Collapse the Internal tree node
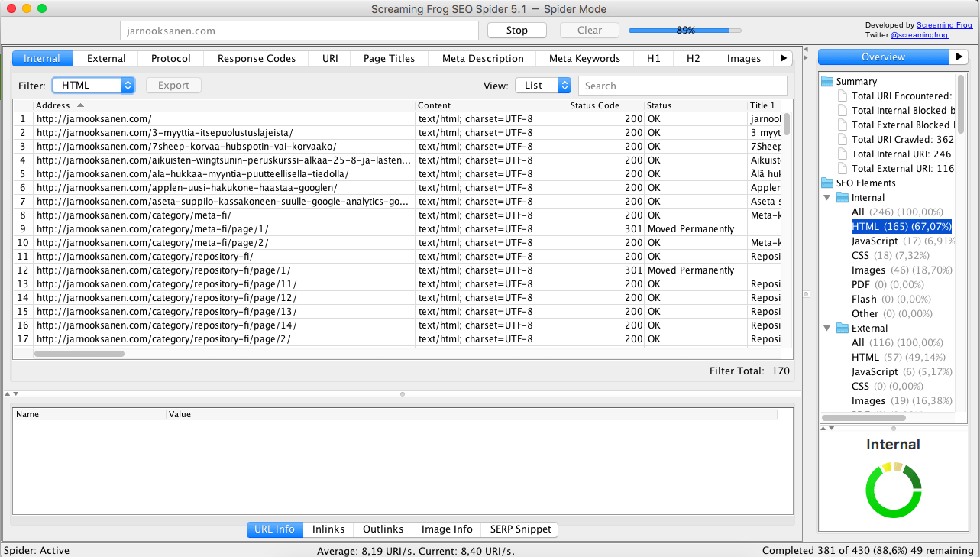 click(x=826, y=197)
